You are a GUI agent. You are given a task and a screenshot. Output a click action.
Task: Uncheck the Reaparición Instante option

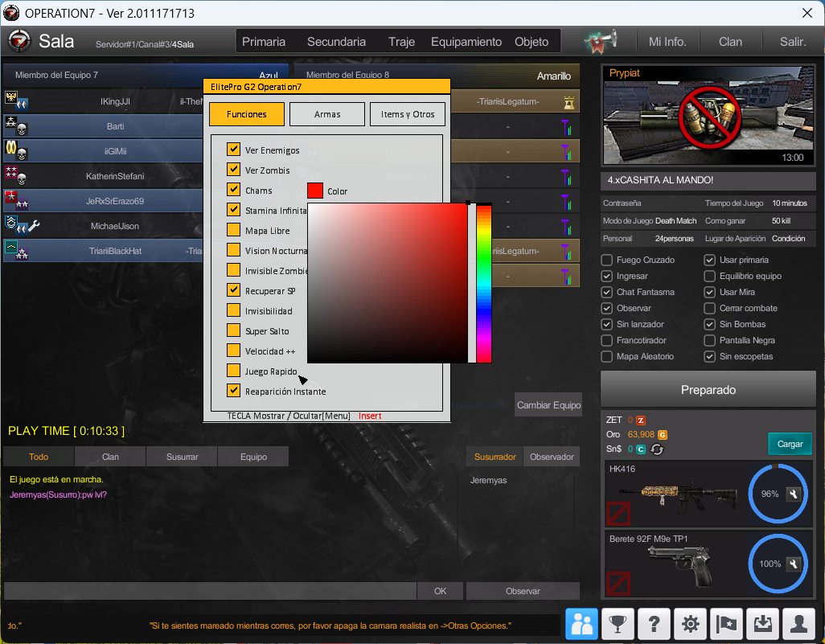click(233, 391)
